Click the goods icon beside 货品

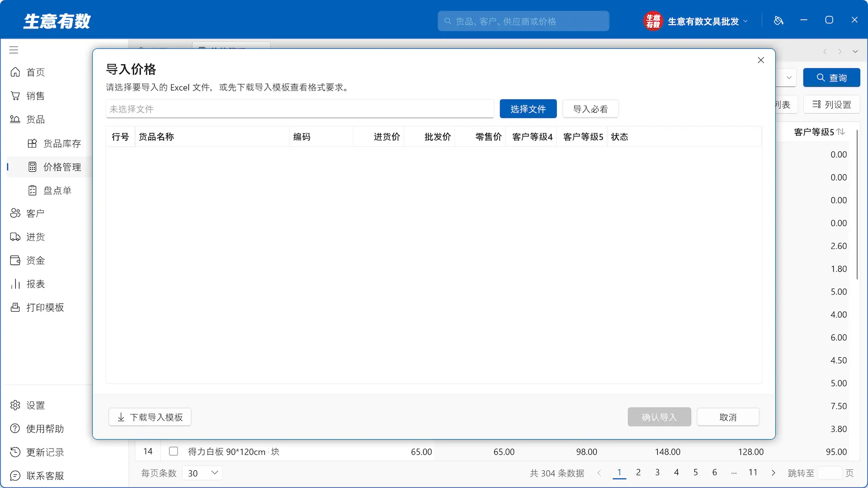tap(15, 119)
